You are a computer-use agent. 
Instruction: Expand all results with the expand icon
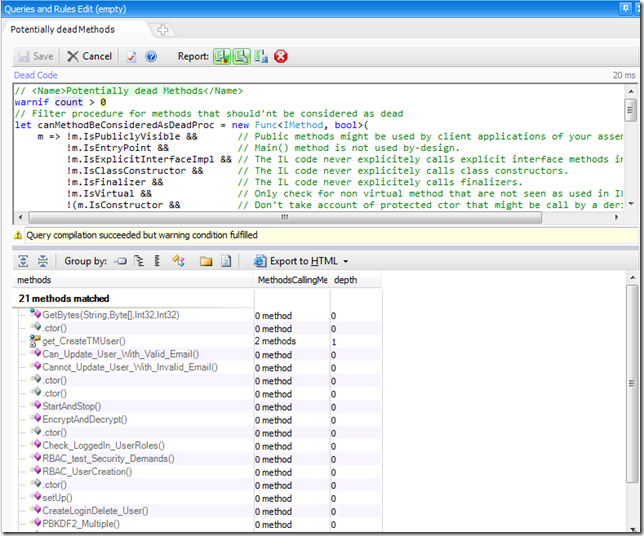22,261
